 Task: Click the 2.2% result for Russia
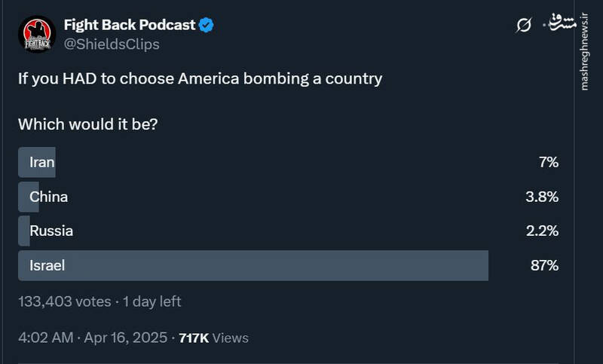(x=541, y=231)
